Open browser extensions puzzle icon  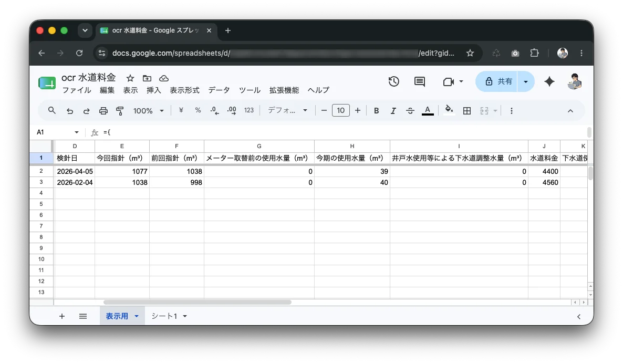(534, 53)
